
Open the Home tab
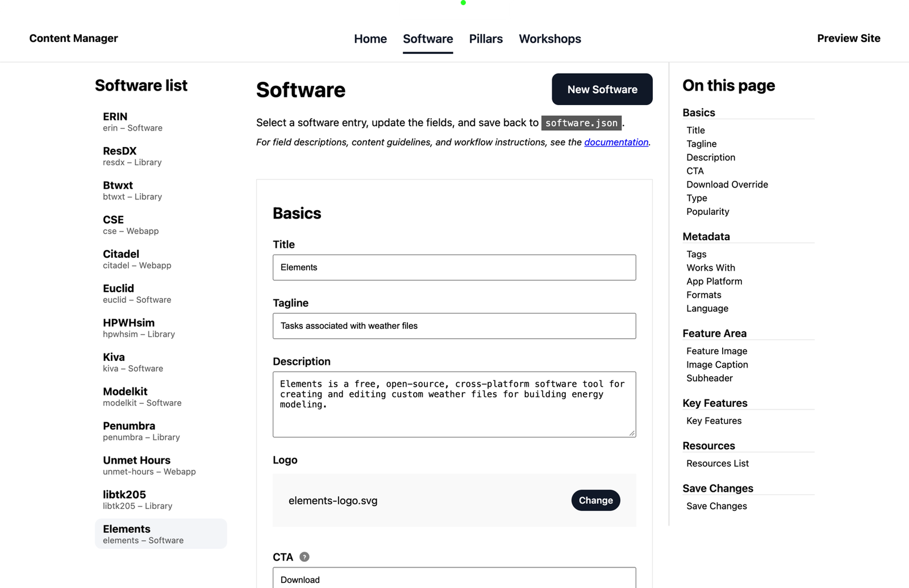click(x=370, y=39)
